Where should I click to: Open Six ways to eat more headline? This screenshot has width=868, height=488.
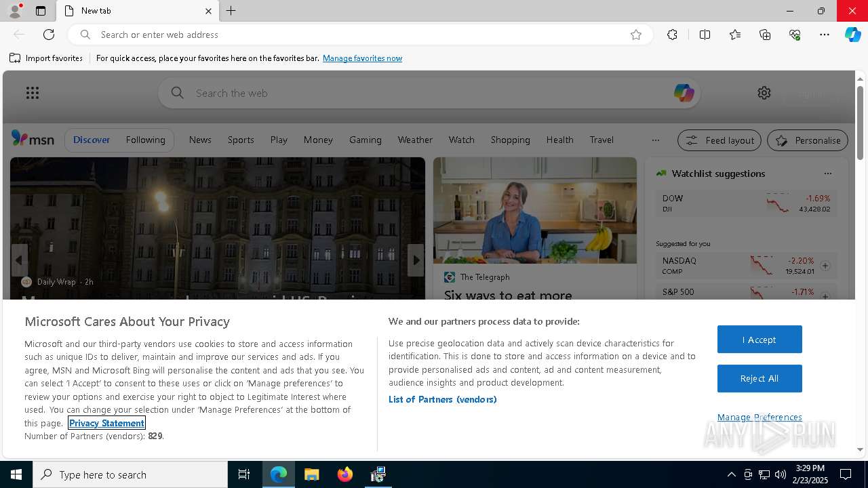508,295
